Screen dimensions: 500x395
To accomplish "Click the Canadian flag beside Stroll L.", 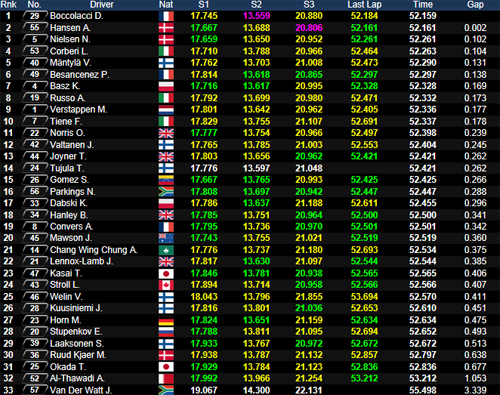I will (166, 285).
